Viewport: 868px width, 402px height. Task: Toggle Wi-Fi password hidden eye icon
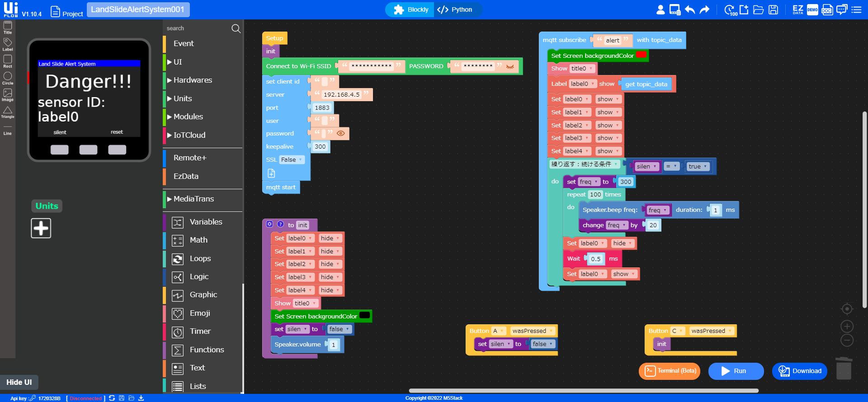(510, 66)
